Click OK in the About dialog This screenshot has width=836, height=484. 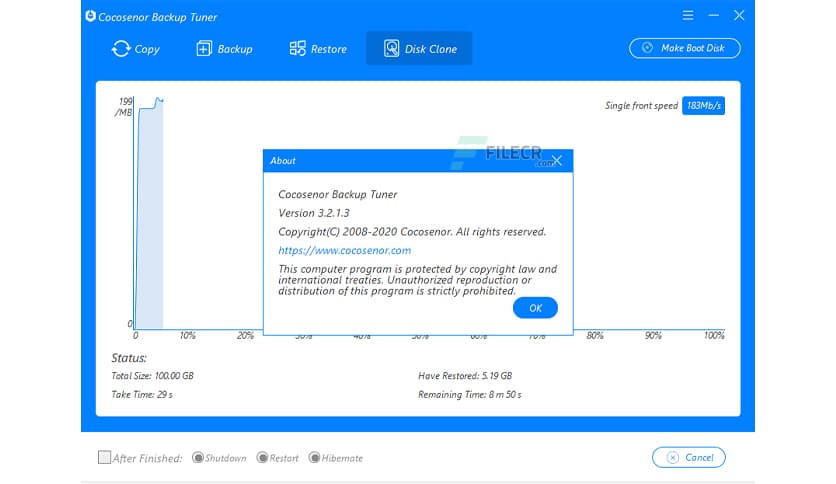tap(535, 308)
